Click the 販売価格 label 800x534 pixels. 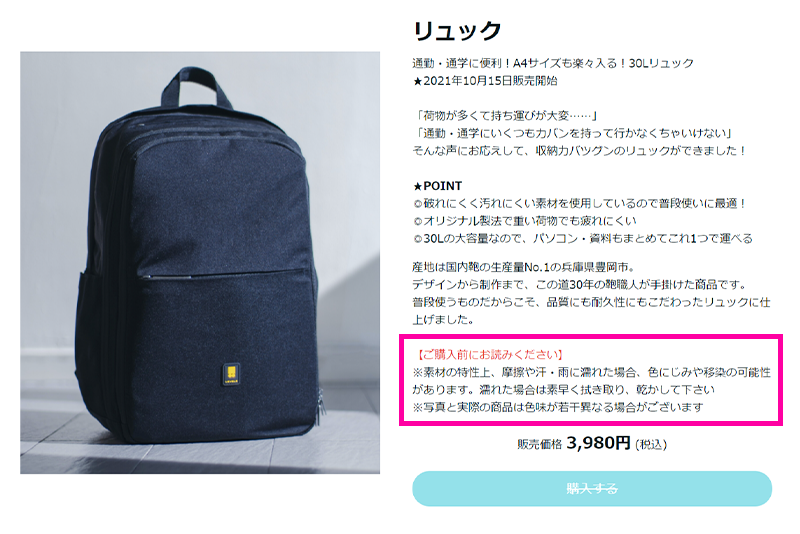coord(539,444)
